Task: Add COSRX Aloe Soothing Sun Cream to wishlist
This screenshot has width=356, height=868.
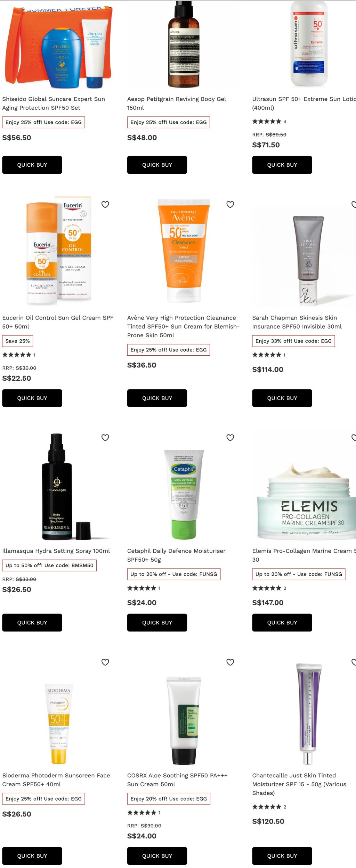Action: coord(230,662)
